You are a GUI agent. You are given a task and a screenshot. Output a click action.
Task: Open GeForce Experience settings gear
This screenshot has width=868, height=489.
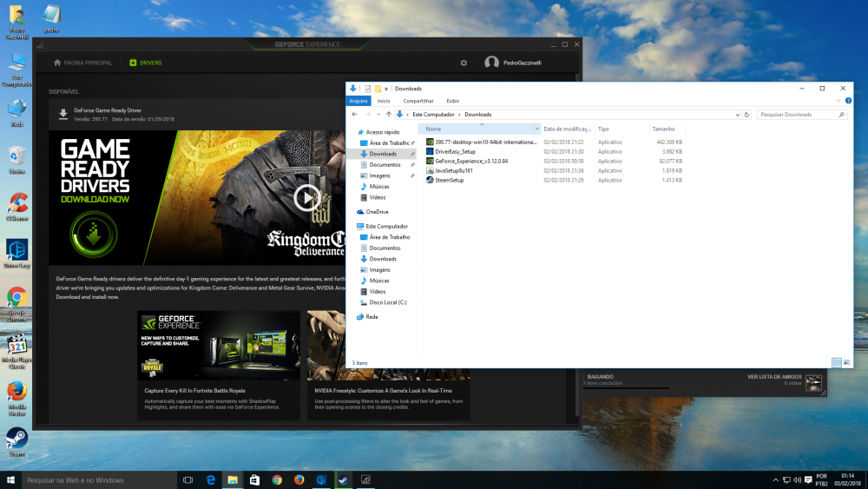tap(464, 63)
